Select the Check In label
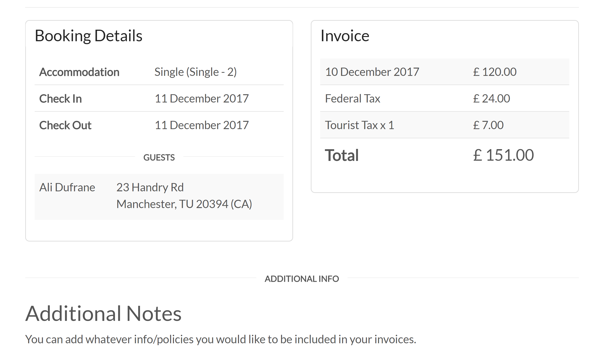602x364 pixels. point(60,98)
